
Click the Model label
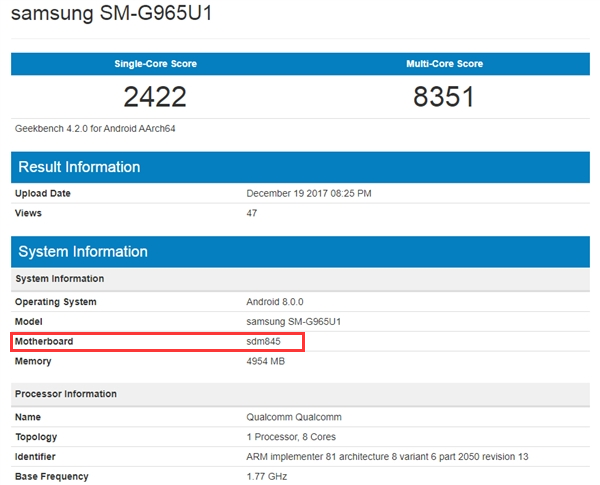coord(28,322)
